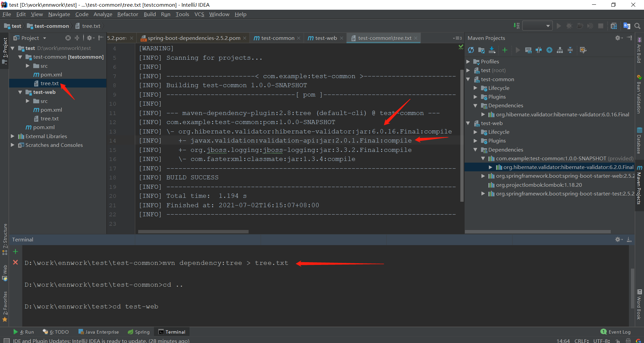Expand test-web Dependencies node
The width and height of the screenshot is (644, 343).
click(x=475, y=150)
